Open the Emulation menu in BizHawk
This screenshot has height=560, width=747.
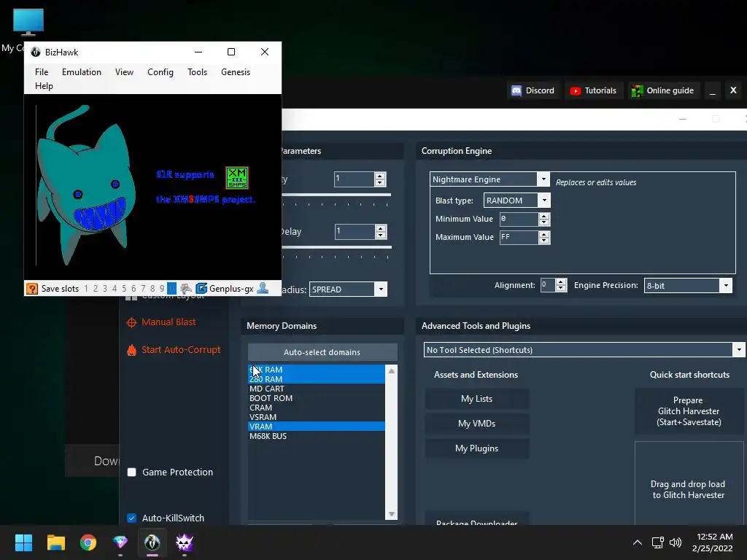[x=82, y=72]
